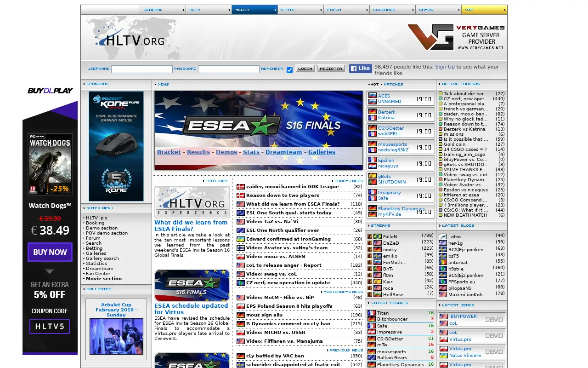Open the VIP menu

coord(484,10)
